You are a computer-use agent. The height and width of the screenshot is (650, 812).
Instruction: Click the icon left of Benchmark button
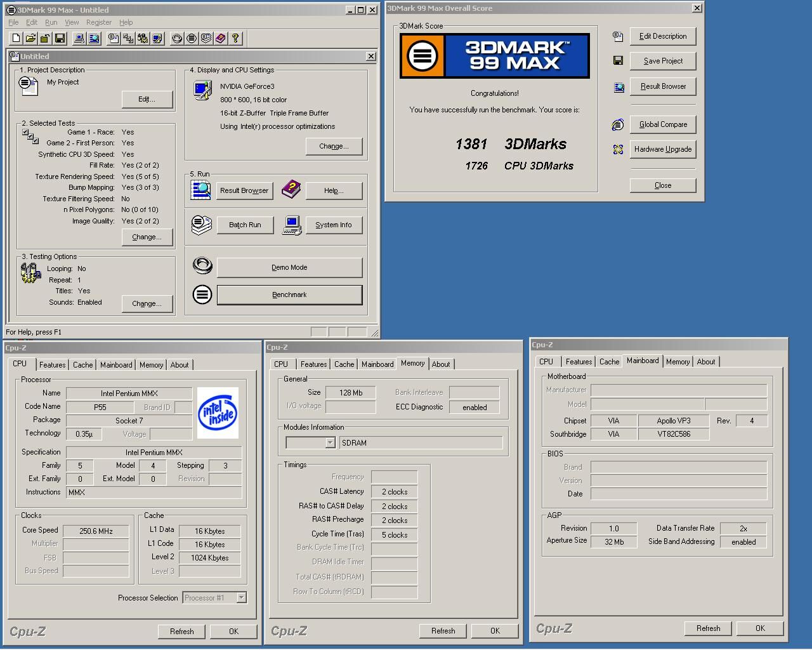pyautogui.click(x=202, y=295)
